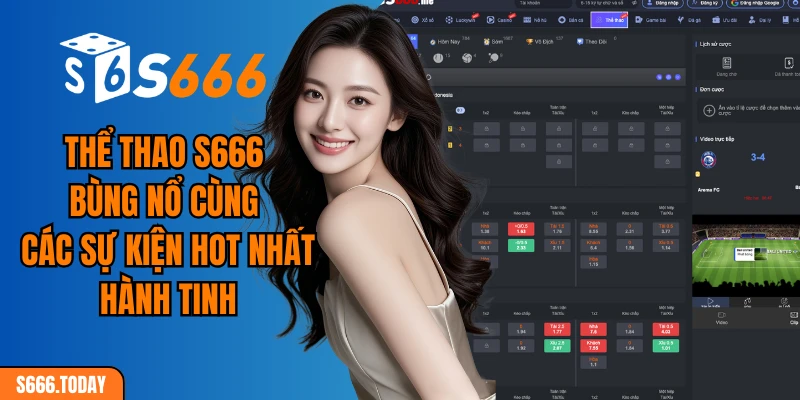Select Hòa odds 1.1
The height and width of the screenshot is (400, 800).
coord(593,362)
